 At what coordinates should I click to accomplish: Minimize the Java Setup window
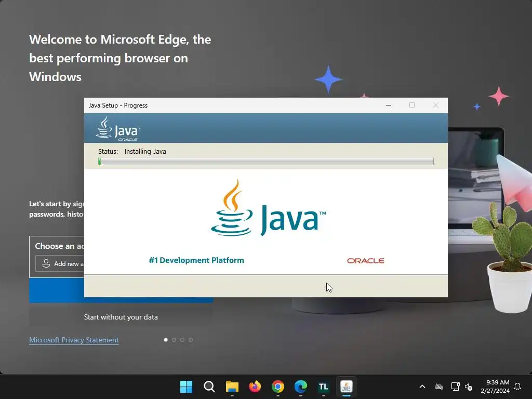(389, 105)
